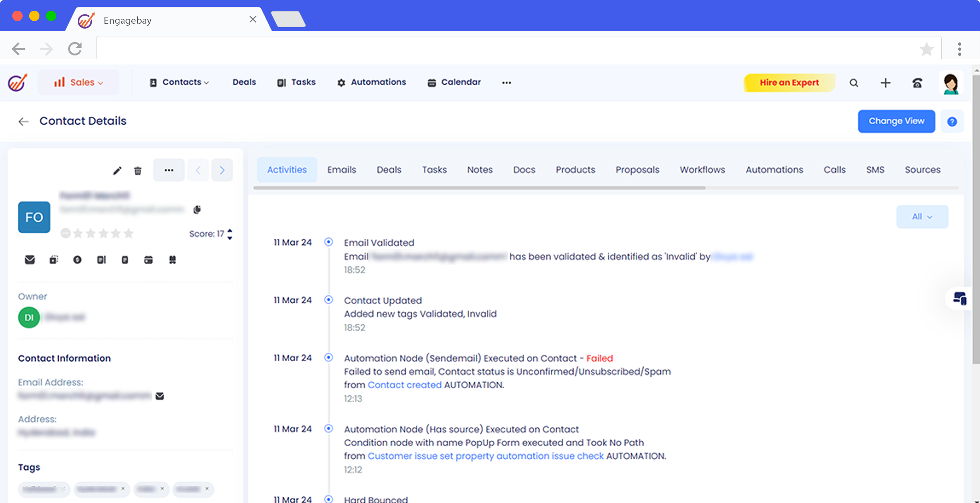Image resolution: width=980 pixels, height=503 pixels.
Task: Switch to the Emails tab
Action: point(341,169)
